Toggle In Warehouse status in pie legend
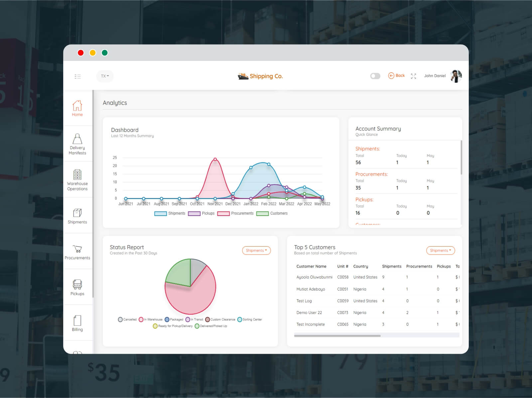The image size is (532, 398). click(x=151, y=319)
